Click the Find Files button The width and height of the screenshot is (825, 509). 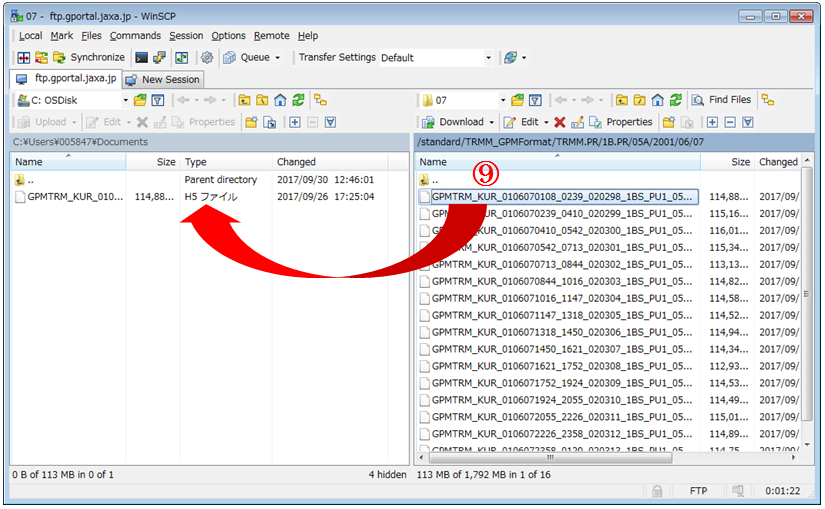click(721, 100)
